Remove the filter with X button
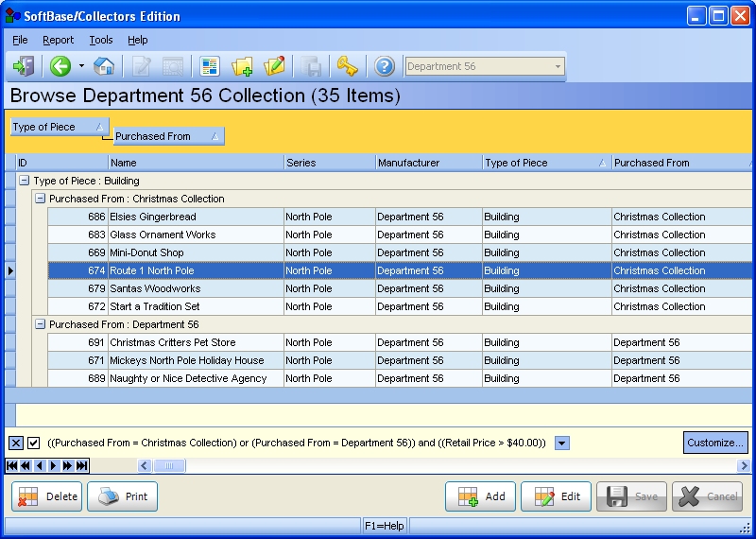Viewport: 756px width, 539px height. (x=16, y=443)
